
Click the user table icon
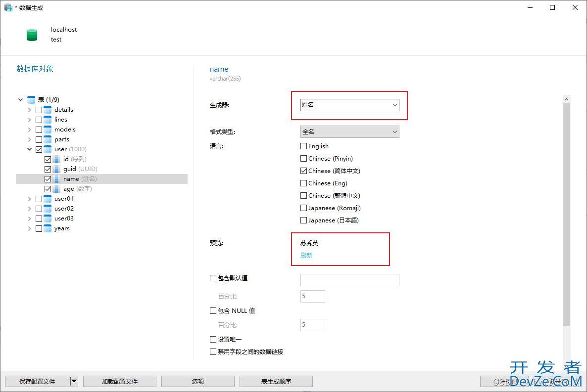(48, 149)
